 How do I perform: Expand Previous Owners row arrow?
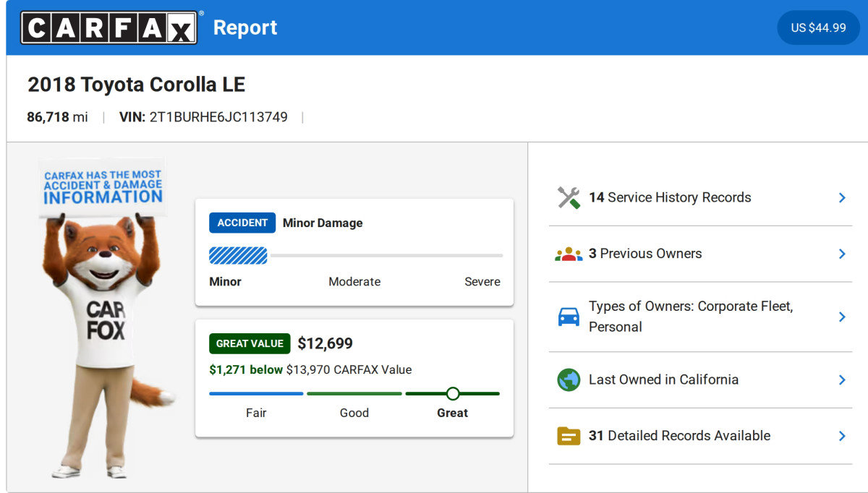pyautogui.click(x=842, y=254)
